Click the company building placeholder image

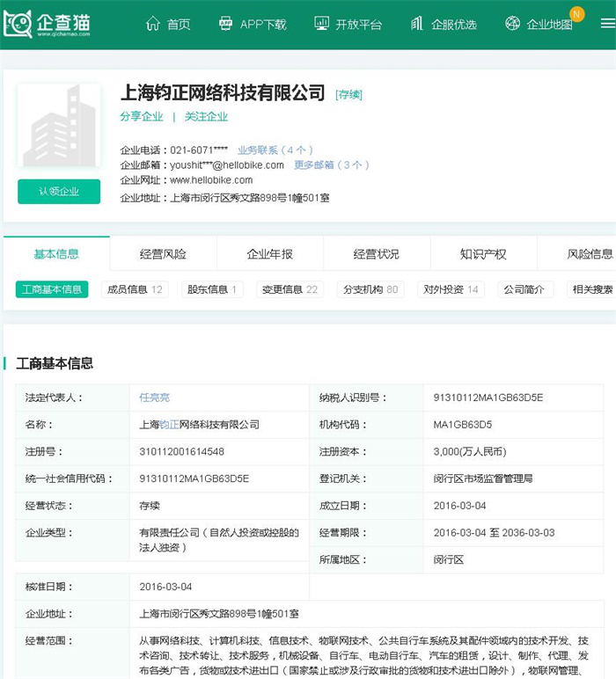click(x=59, y=126)
